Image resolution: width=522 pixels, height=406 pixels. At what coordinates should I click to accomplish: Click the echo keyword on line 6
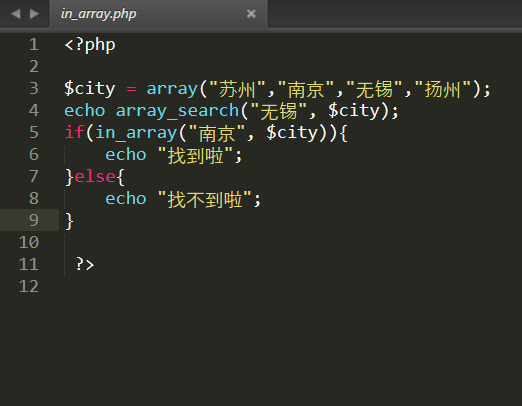[x=126, y=155]
